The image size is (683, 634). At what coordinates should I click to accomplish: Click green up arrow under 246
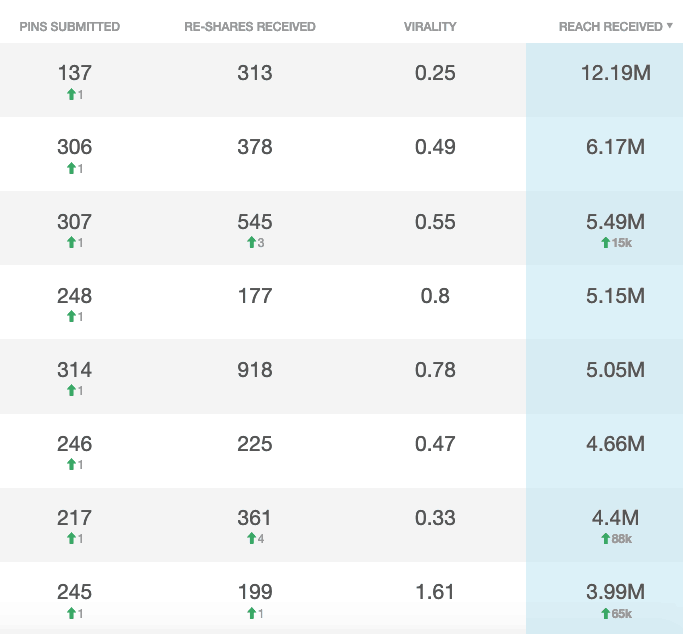pyautogui.click(x=71, y=465)
